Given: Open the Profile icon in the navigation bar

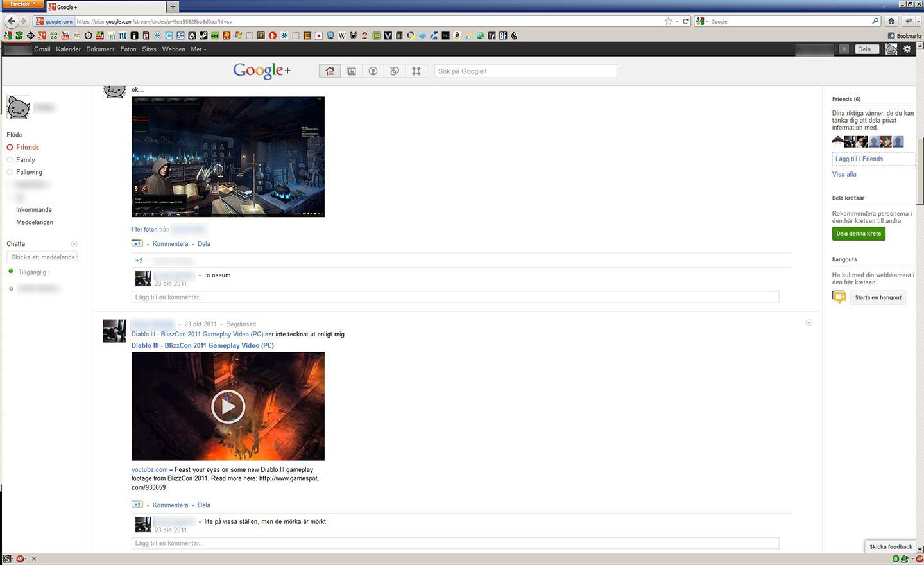Looking at the screenshot, I should [x=372, y=71].
